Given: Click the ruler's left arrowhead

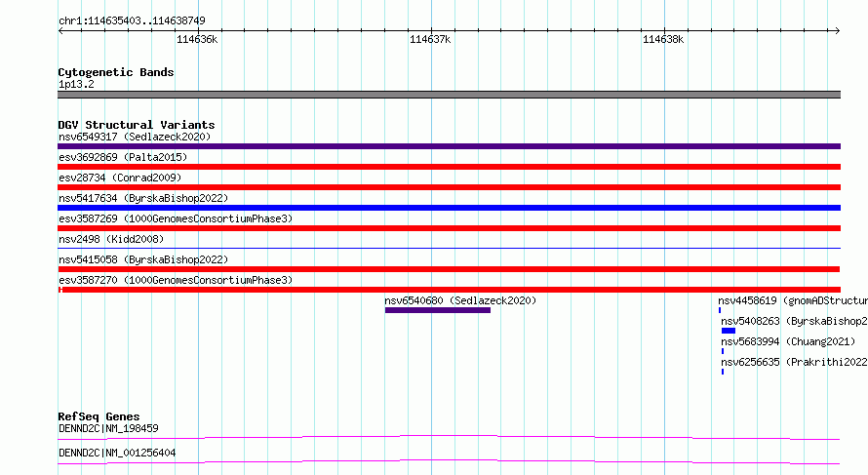Looking at the screenshot, I should tap(60, 30).
